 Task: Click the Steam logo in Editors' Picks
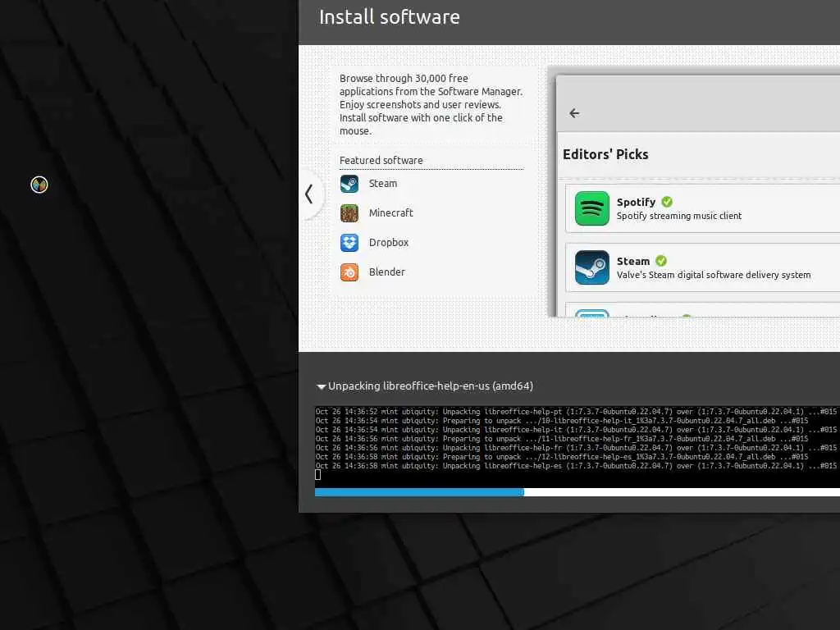[x=592, y=267]
